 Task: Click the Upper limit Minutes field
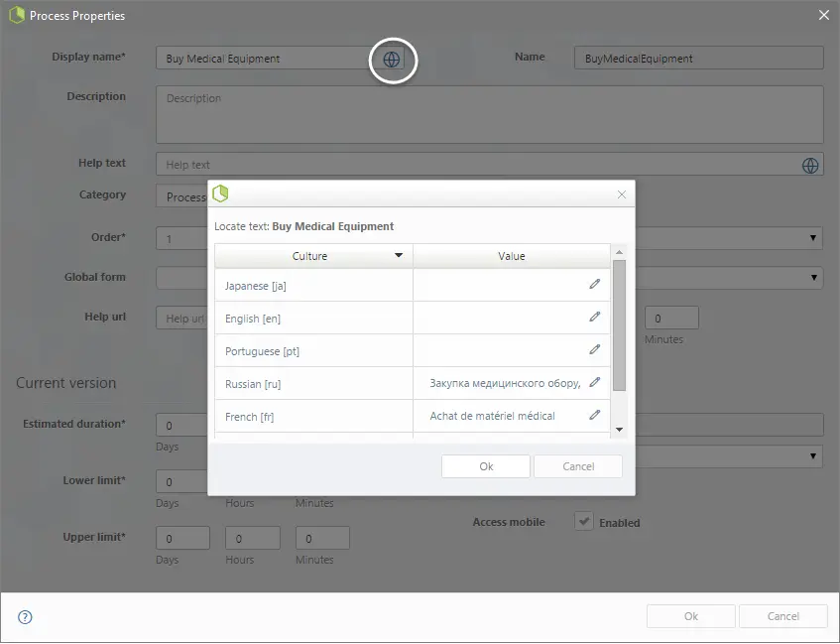[x=322, y=539]
